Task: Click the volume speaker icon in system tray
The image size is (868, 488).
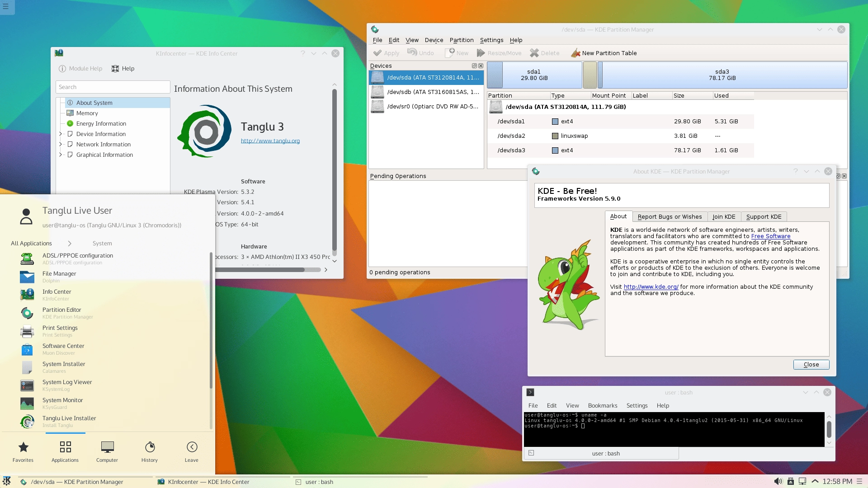Action: pyautogui.click(x=778, y=481)
